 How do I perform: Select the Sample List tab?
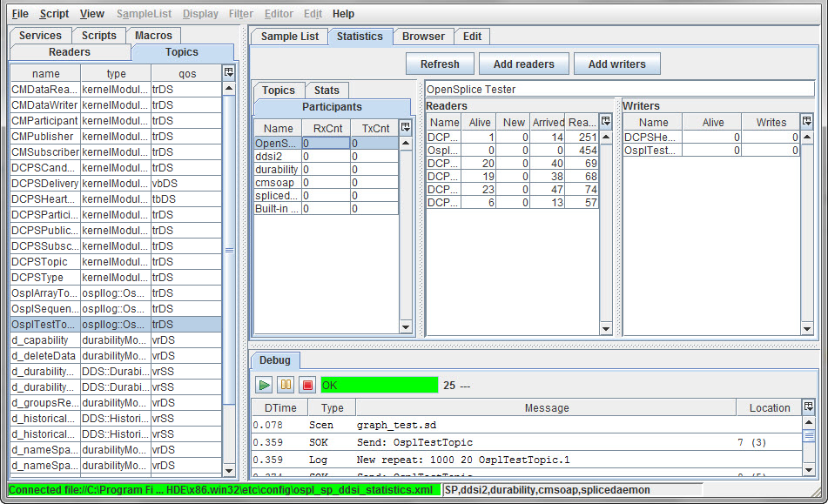coord(289,36)
